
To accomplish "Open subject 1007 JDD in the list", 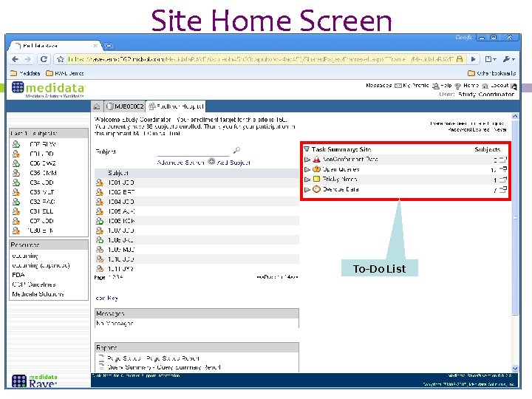I will point(120,231).
